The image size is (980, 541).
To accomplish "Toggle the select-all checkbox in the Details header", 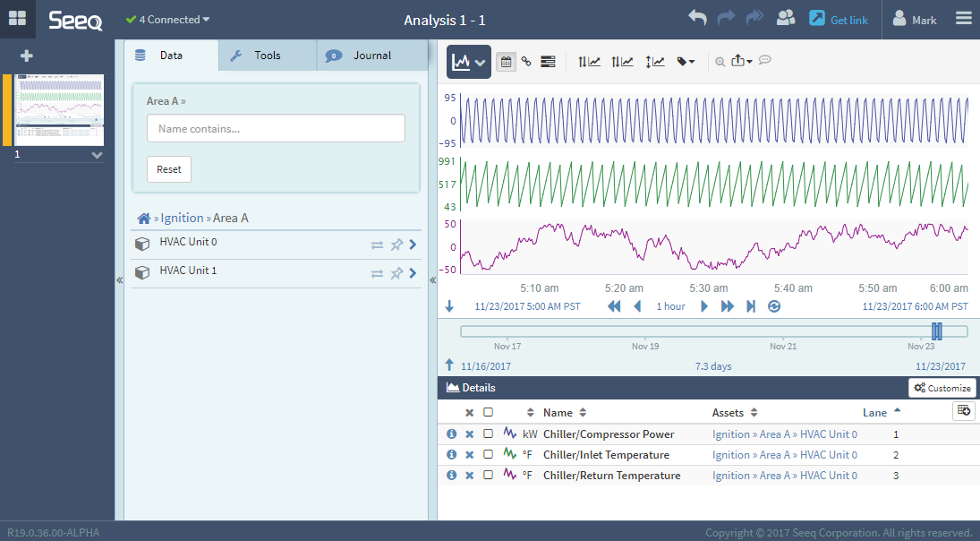I will (x=488, y=413).
